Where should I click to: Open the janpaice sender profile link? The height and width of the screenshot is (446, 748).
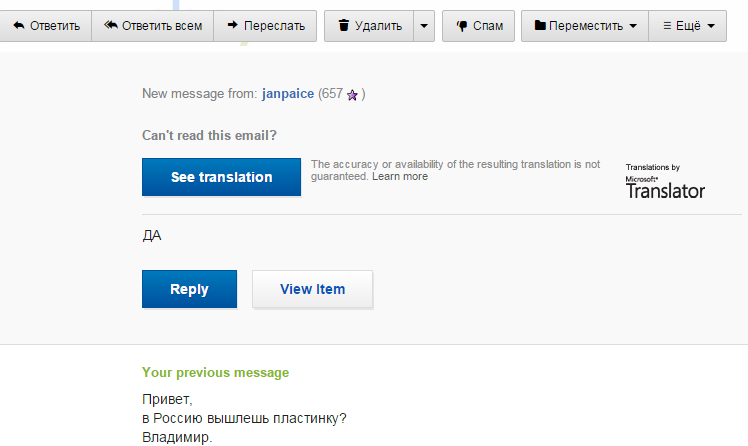tap(288, 94)
